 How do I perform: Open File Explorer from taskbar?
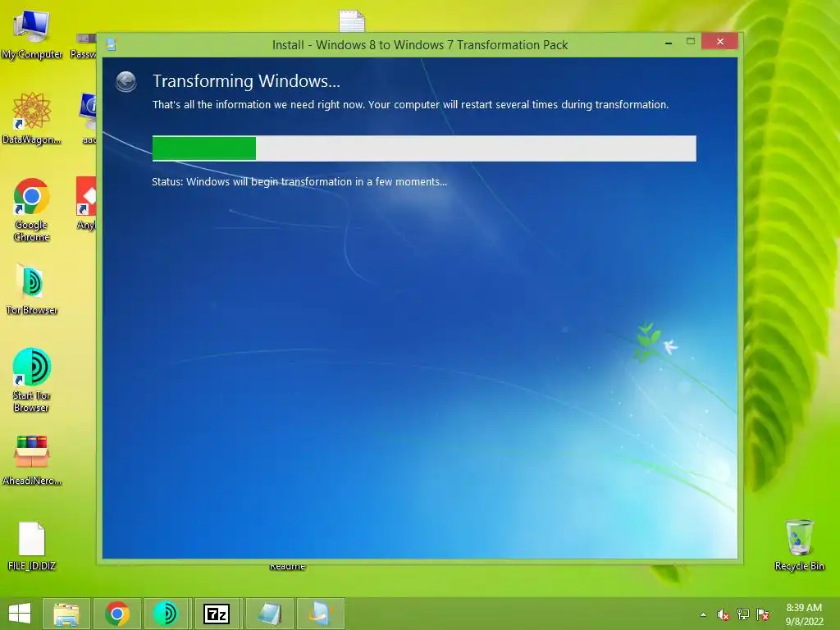click(66, 614)
